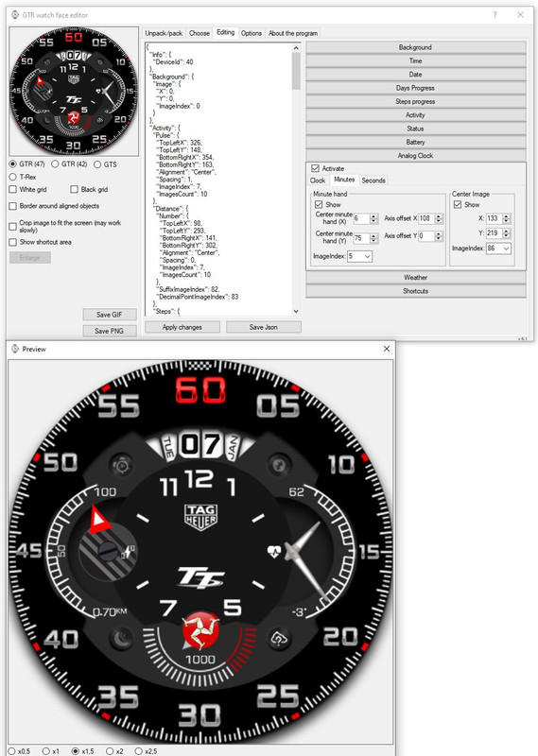This screenshot has width=538, height=756.
Task: Close the Preview window
Action: tap(387, 349)
